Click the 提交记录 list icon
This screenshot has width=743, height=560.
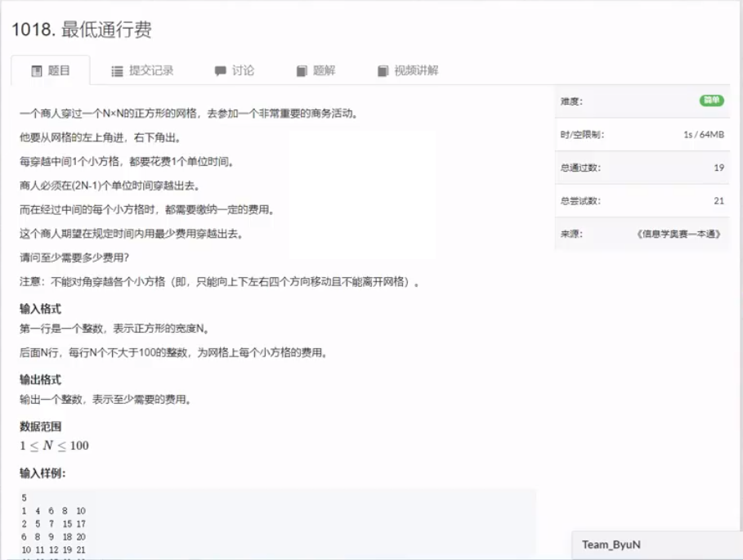117,71
